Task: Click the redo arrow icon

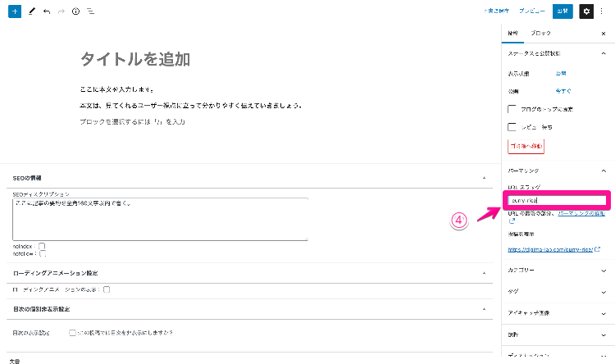Action: [x=61, y=11]
